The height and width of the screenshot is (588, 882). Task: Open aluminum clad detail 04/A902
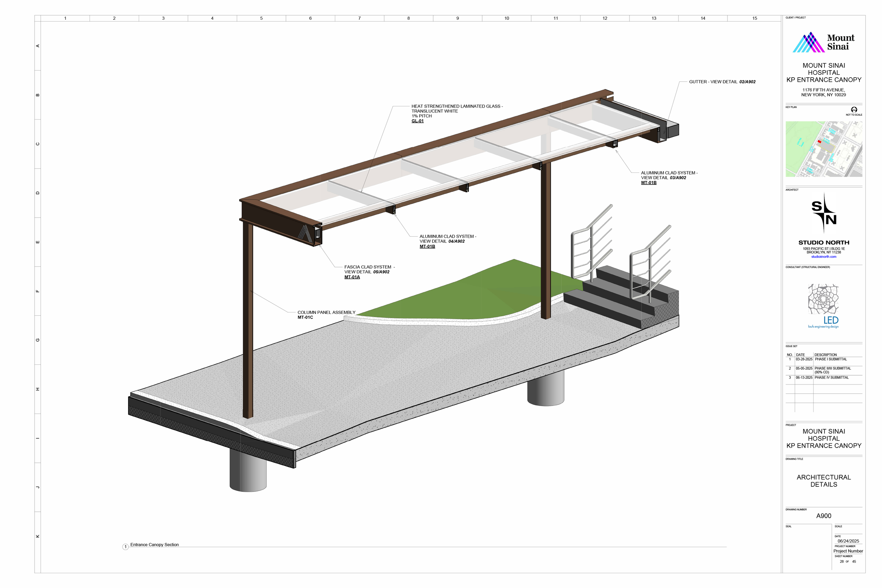point(457,241)
